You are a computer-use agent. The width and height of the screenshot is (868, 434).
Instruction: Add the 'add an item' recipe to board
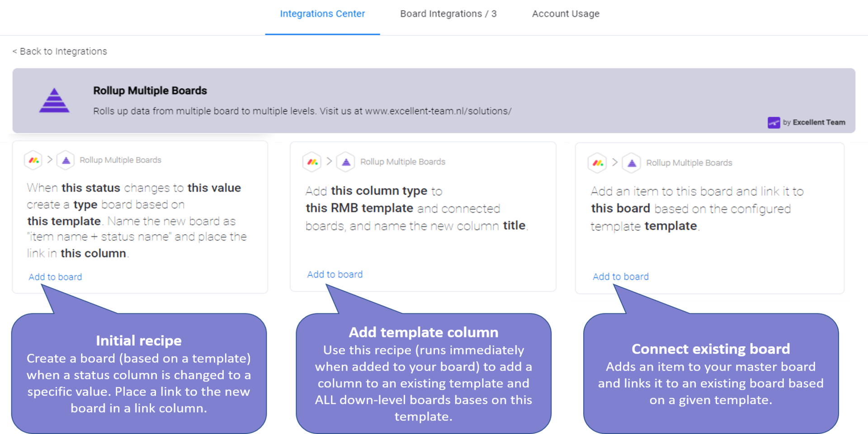pos(621,277)
